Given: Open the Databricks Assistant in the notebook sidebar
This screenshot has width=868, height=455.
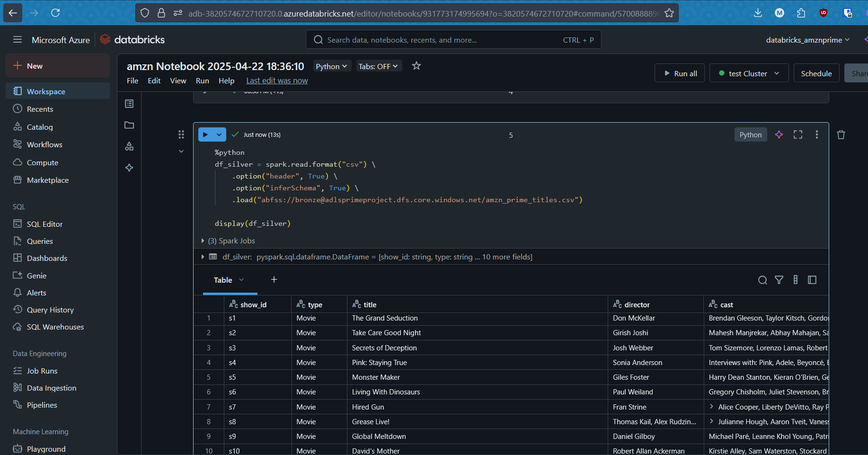Looking at the screenshot, I should click(129, 168).
